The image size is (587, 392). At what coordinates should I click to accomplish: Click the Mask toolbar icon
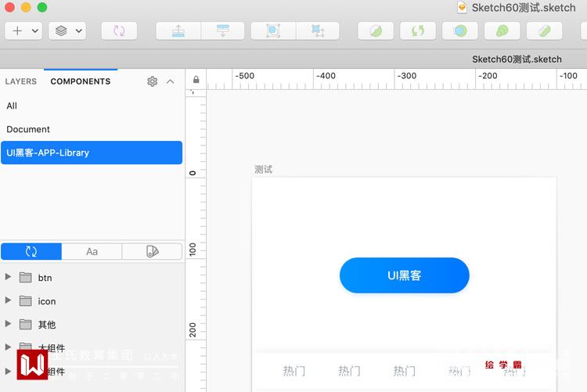pos(460,31)
